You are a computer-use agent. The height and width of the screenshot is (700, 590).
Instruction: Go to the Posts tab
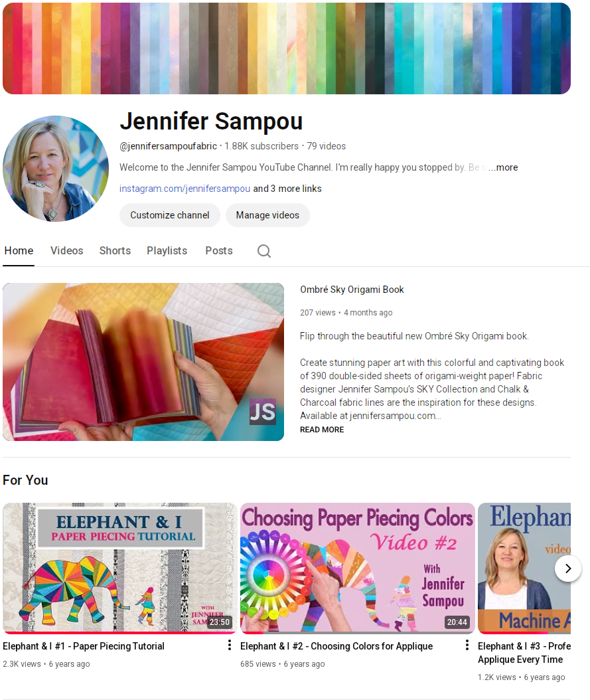click(219, 250)
